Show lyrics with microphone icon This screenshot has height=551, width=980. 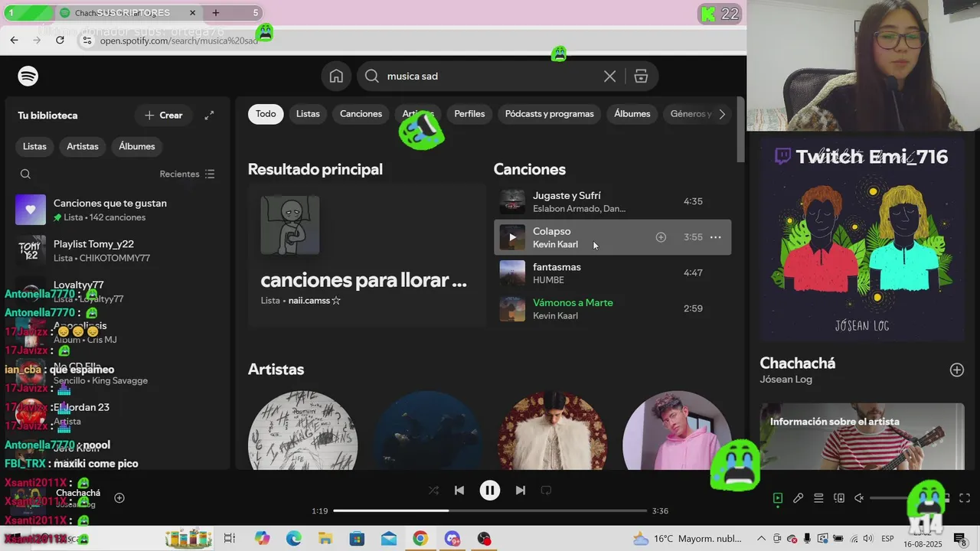[x=798, y=498]
